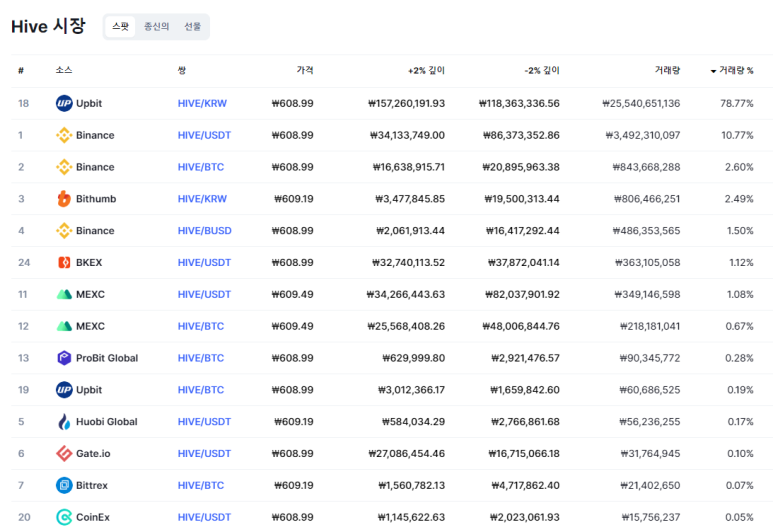Open Gate.io HIVE/USDT pair link
Viewport: 773px width, 532px height.
pos(204,453)
